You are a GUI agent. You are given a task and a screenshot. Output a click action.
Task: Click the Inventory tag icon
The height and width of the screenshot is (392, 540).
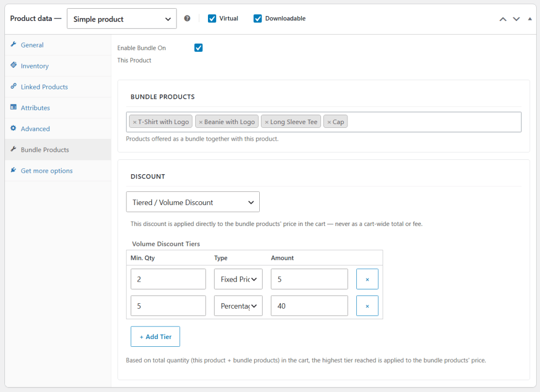pyautogui.click(x=13, y=65)
